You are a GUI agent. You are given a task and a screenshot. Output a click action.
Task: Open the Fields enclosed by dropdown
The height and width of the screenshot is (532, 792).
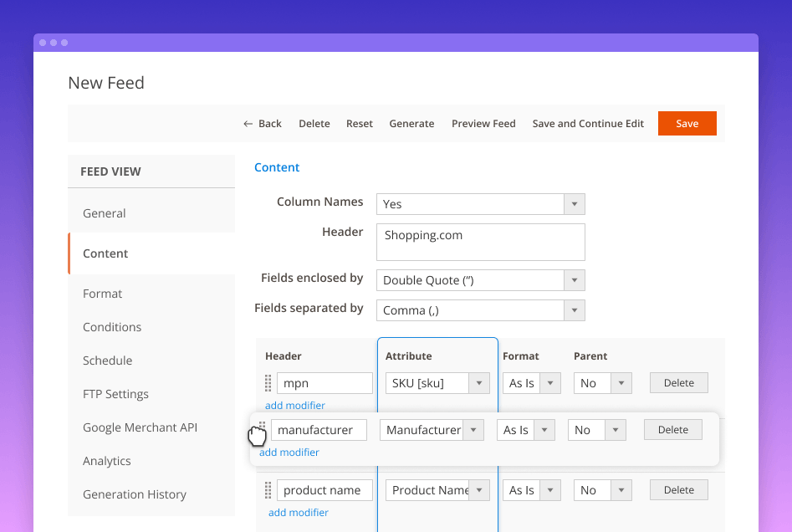click(x=575, y=280)
